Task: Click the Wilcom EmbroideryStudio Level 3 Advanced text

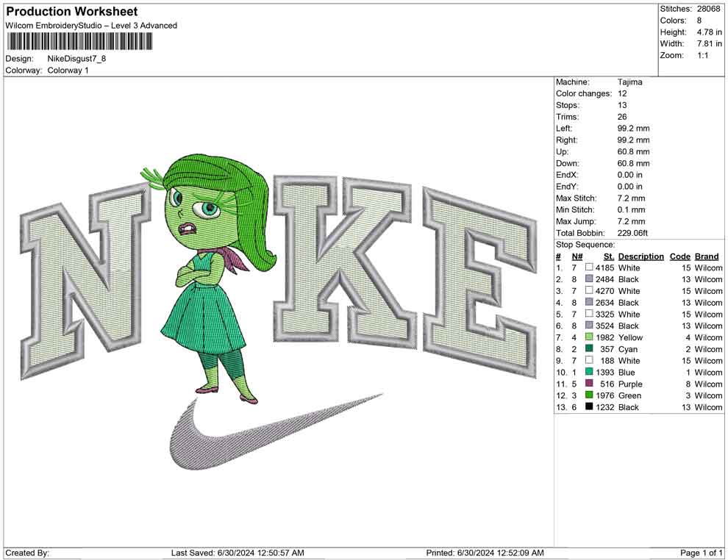Action: pos(91,26)
